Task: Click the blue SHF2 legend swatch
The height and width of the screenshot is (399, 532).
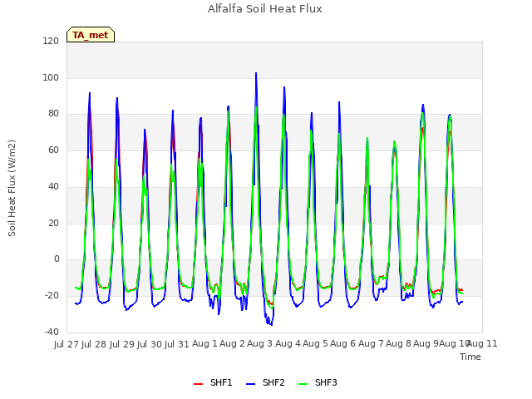Action: click(x=250, y=384)
